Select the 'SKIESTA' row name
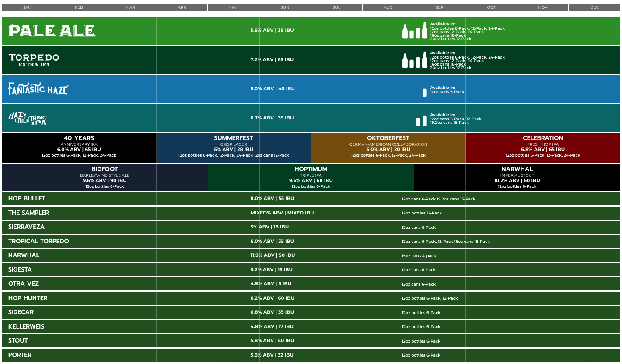Screen dimensions: 622x364 point(20,269)
